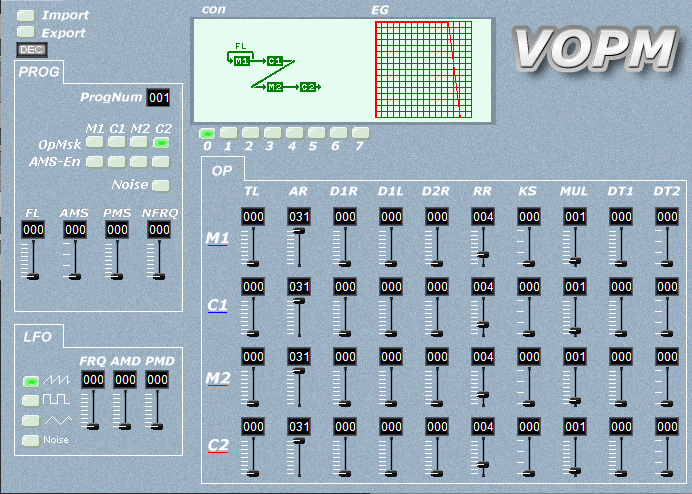Click the C1 RR value box
This screenshot has width=692, height=494.
pyautogui.click(x=483, y=287)
